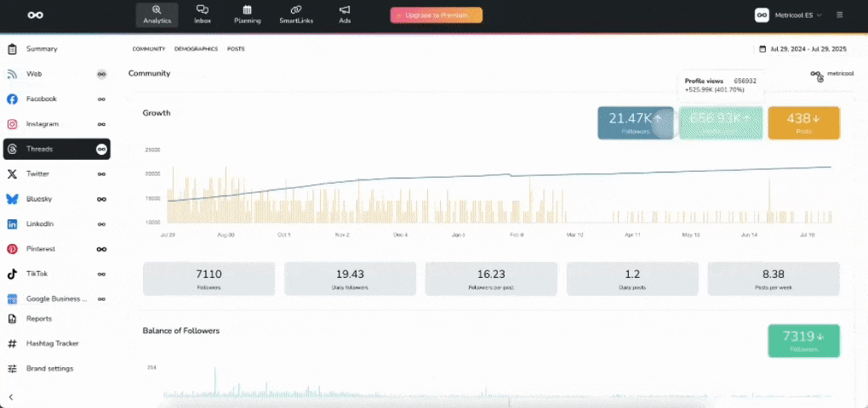Click the Upgrade to Premium button
The height and width of the screenshot is (408, 868).
436,15
